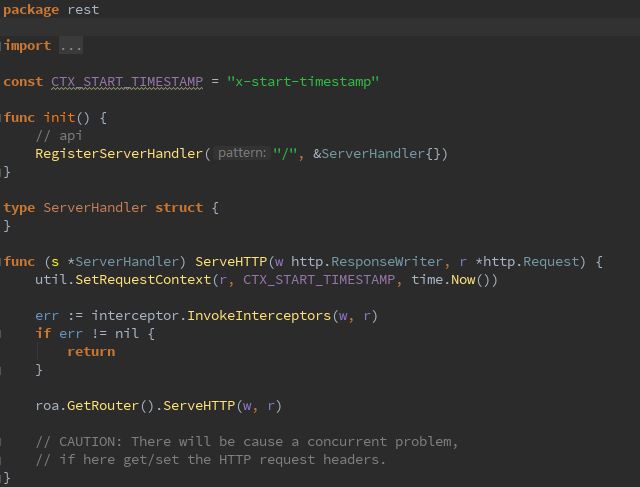Click the return keyword

coord(91,352)
